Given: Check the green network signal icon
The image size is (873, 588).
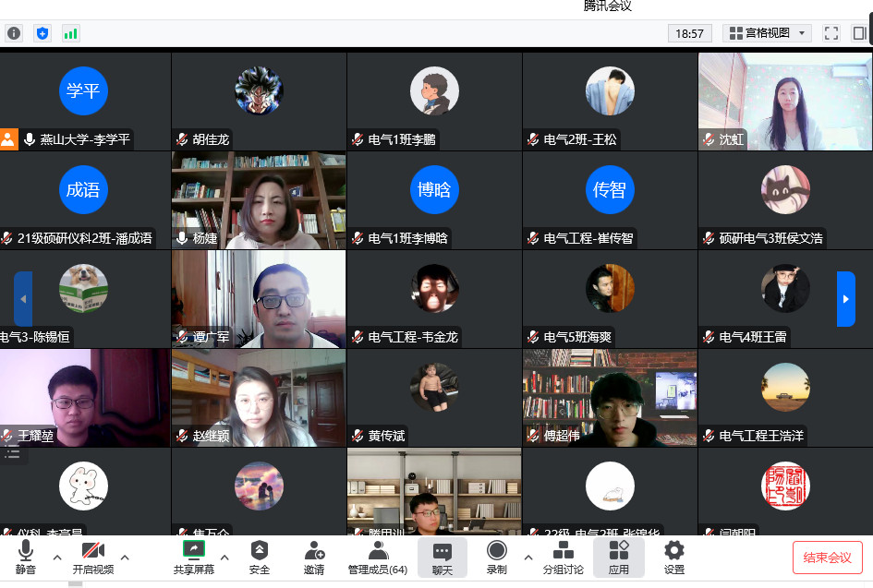Looking at the screenshot, I should tap(70, 33).
